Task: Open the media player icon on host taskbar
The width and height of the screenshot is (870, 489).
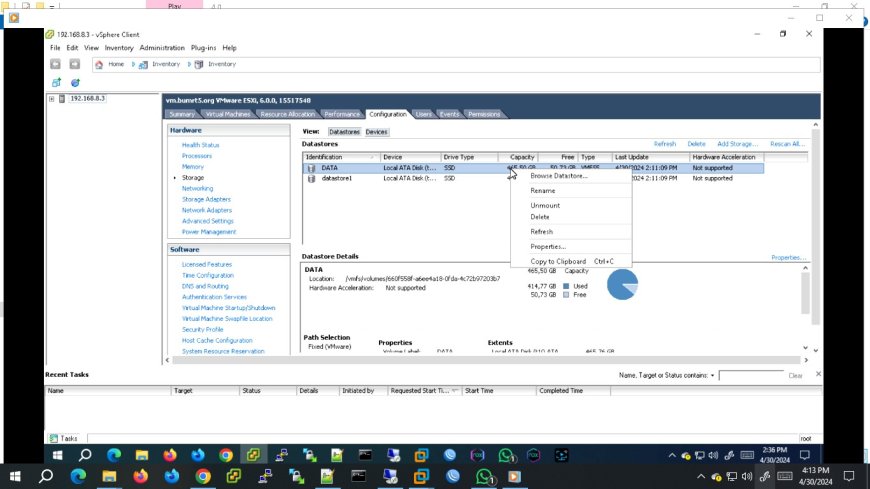Action: [514, 477]
